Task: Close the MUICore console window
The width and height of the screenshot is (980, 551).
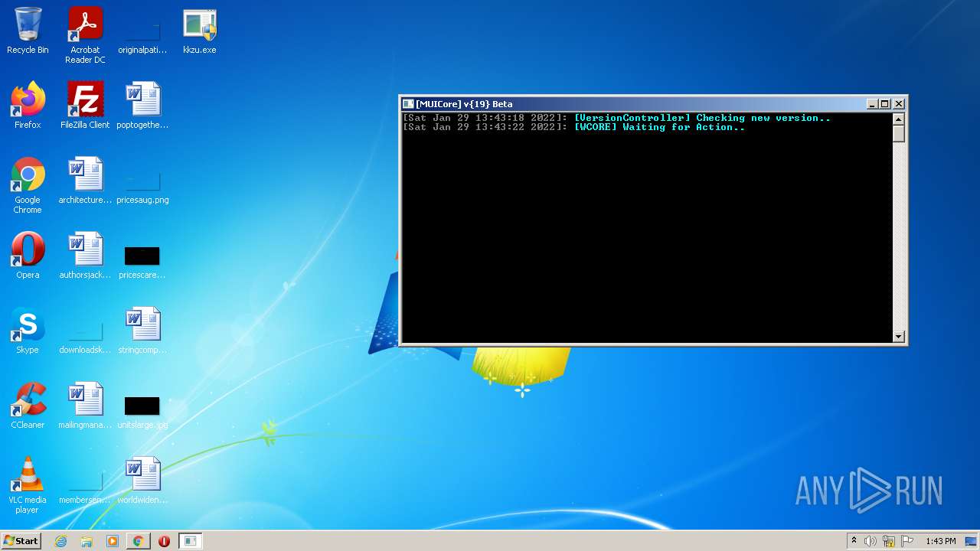Action: point(899,104)
